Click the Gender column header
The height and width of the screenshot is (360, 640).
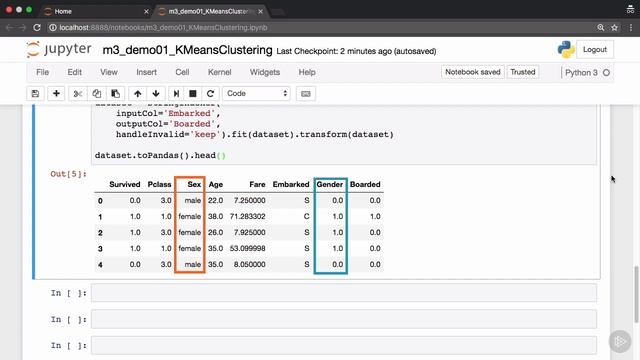click(329, 184)
